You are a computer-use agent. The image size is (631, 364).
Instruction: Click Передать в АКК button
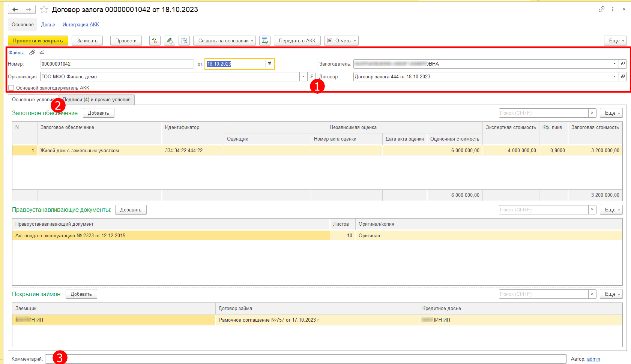coord(297,40)
